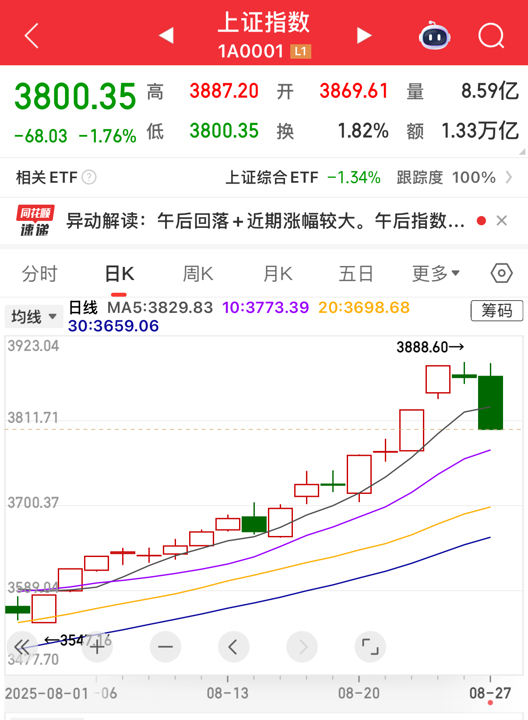
Task: Zoom out chart with minus icon
Action: 165,647
